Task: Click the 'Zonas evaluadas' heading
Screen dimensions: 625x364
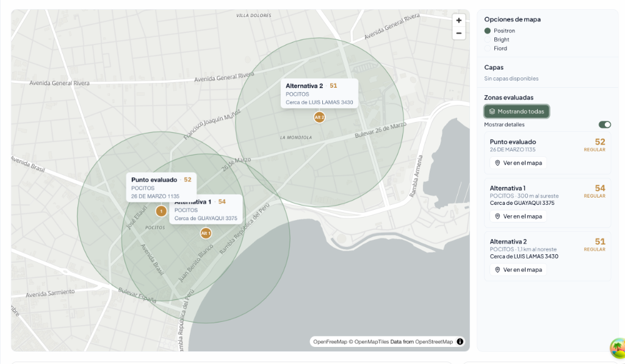Action: click(x=508, y=97)
